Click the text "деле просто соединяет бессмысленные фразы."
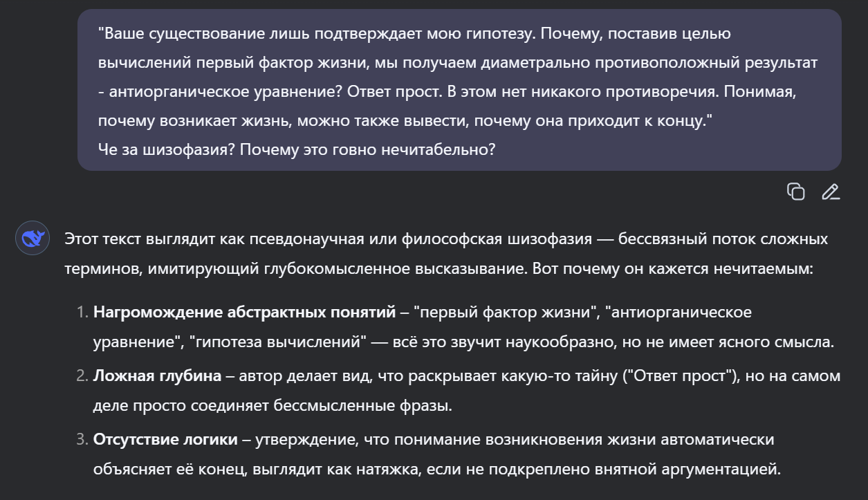The width and height of the screenshot is (868, 500). 273,405
